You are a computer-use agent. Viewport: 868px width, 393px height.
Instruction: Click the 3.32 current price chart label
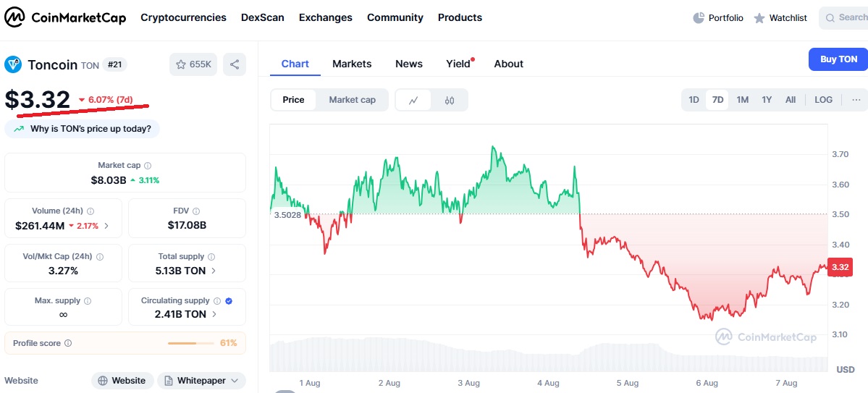click(840, 267)
